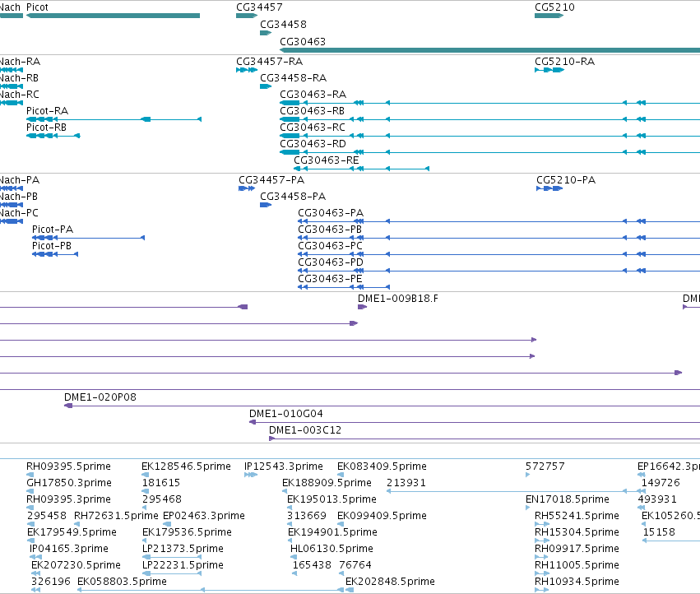Click the DME1-003C12 BAC label
This screenshot has width=700, height=594.
[305, 430]
